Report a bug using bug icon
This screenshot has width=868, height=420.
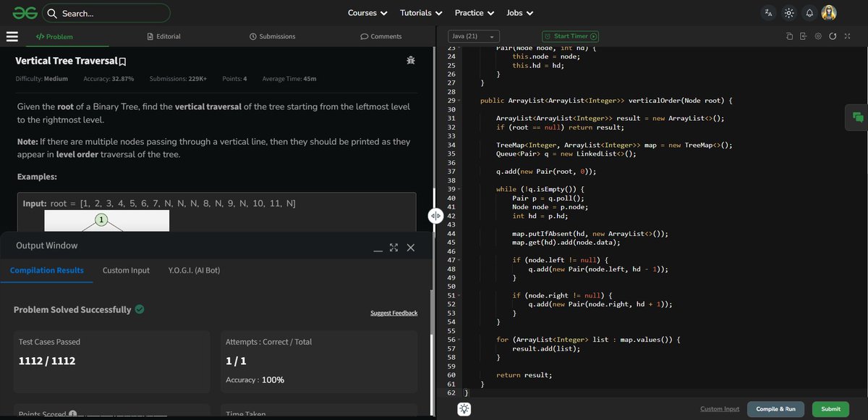[411, 61]
